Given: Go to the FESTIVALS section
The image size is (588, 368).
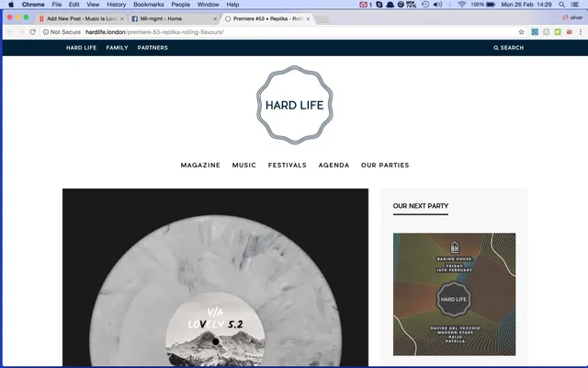Looking at the screenshot, I should pyautogui.click(x=288, y=166).
